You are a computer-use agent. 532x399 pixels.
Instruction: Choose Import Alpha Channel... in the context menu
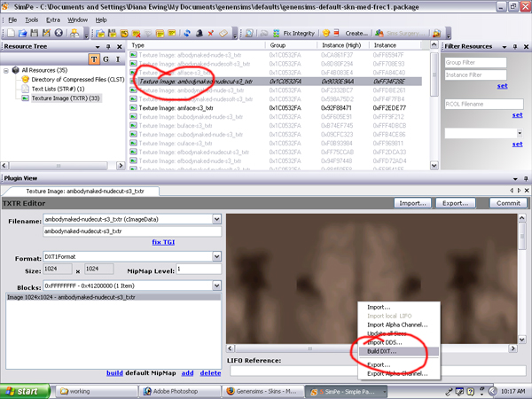tap(399, 325)
